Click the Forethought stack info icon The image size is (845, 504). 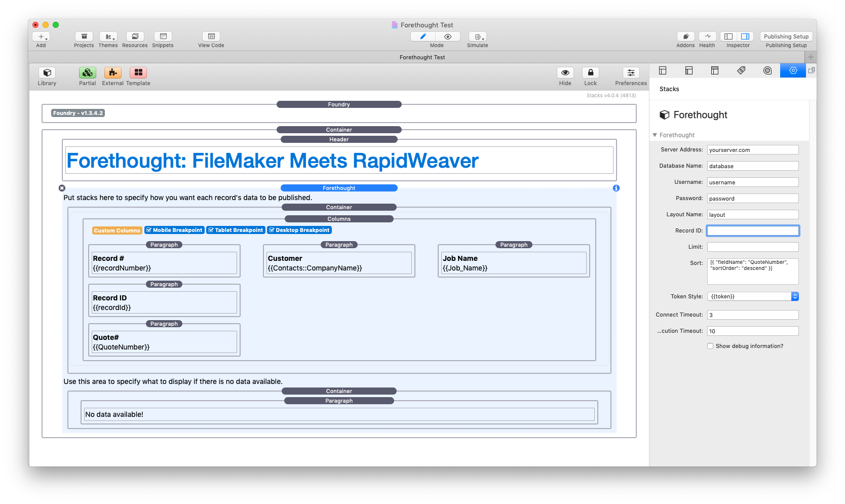tap(616, 188)
